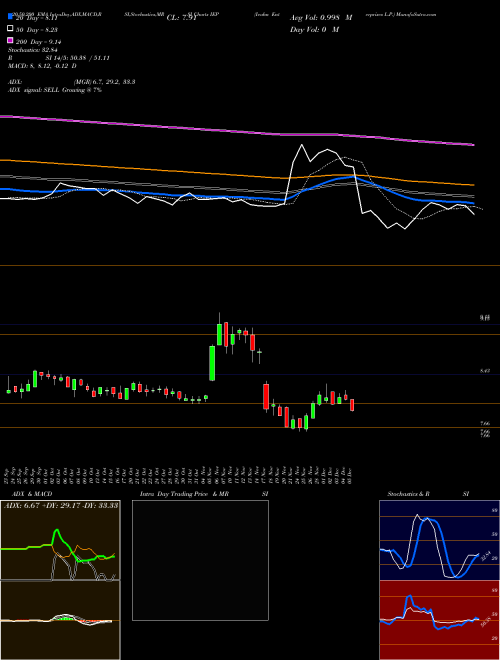500x660 pixels.
Task: Open the blue Stochastics chart panel
Action: point(440,540)
